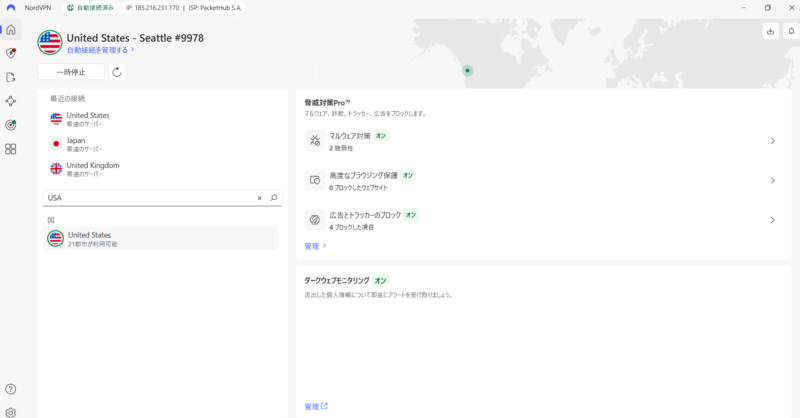Image resolution: width=800 pixels, height=418 pixels.
Task: Click the IP address 185.216.231.170 text
Action: (x=153, y=8)
